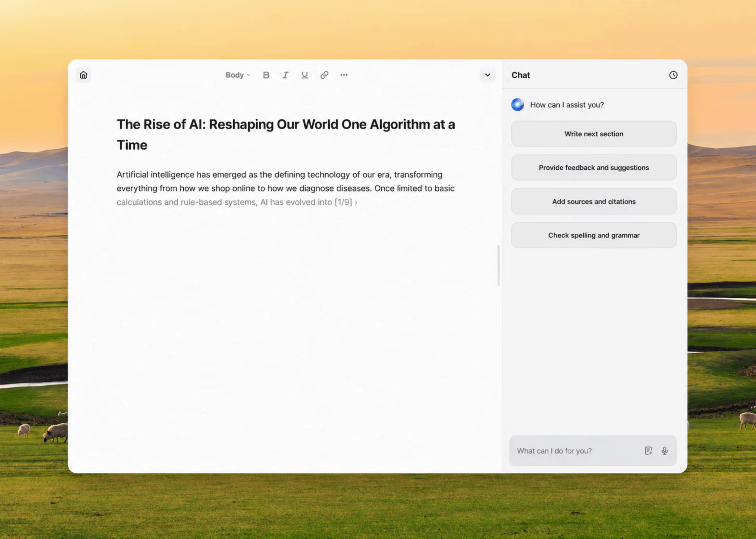Attach document using the note-plus icon
The width and height of the screenshot is (756, 539).
point(649,451)
